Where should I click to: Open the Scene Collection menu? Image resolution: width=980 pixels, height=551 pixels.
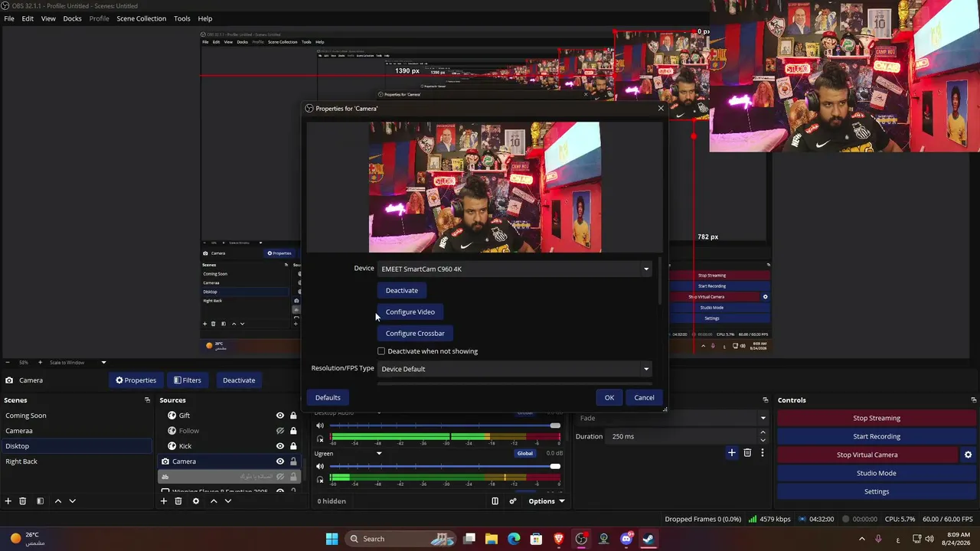[141, 18]
